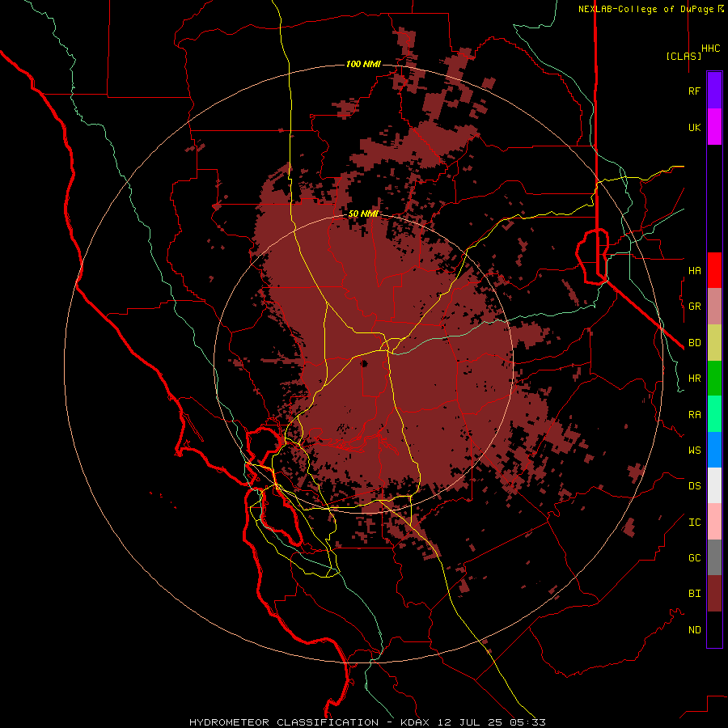Image resolution: width=728 pixels, height=728 pixels.
Task: Click the NEXLAB-College of DuPage credit text
Action: pyautogui.click(x=645, y=9)
